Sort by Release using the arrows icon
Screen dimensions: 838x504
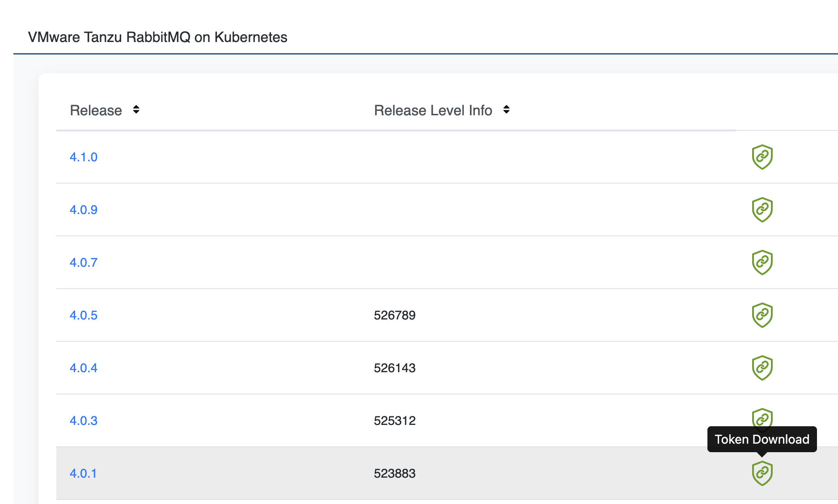tap(136, 109)
